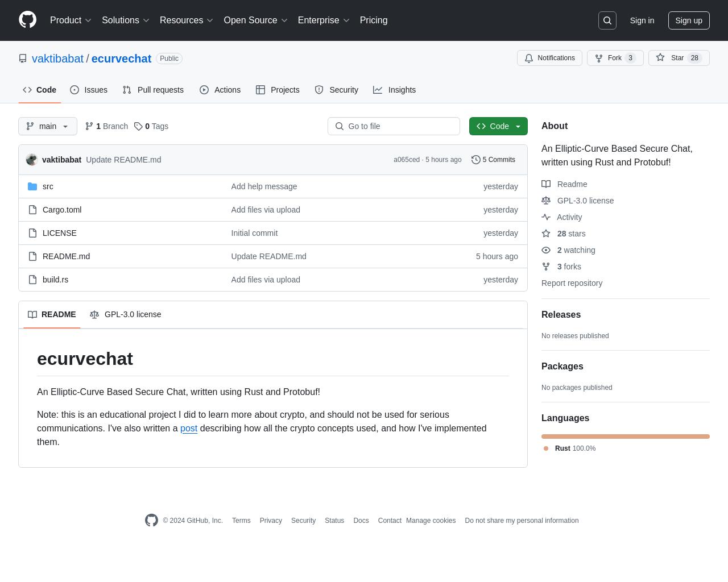Viewport: 728px width, 582px height.
Task: Click the repository icon beside vaktibabat
Action: click(23, 59)
